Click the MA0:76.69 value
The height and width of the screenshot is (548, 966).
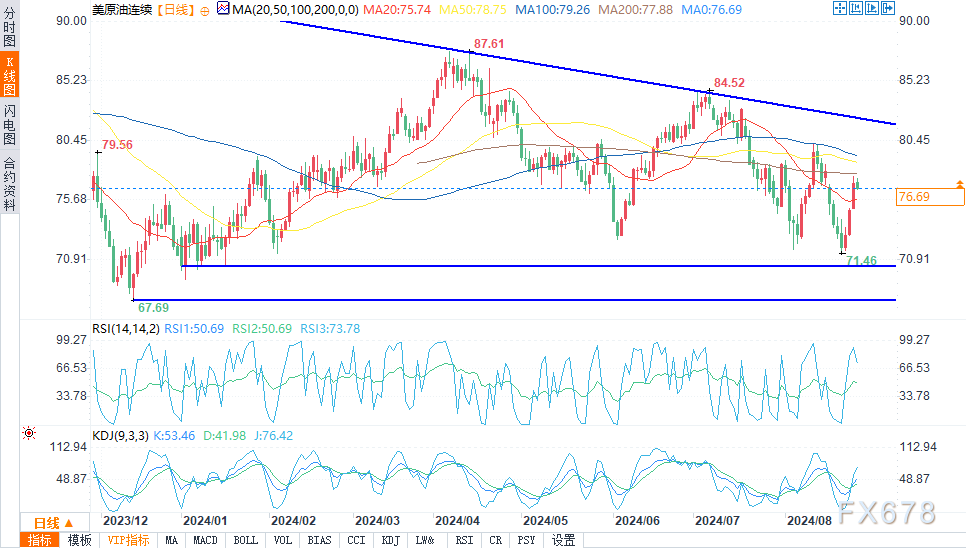click(x=712, y=10)
